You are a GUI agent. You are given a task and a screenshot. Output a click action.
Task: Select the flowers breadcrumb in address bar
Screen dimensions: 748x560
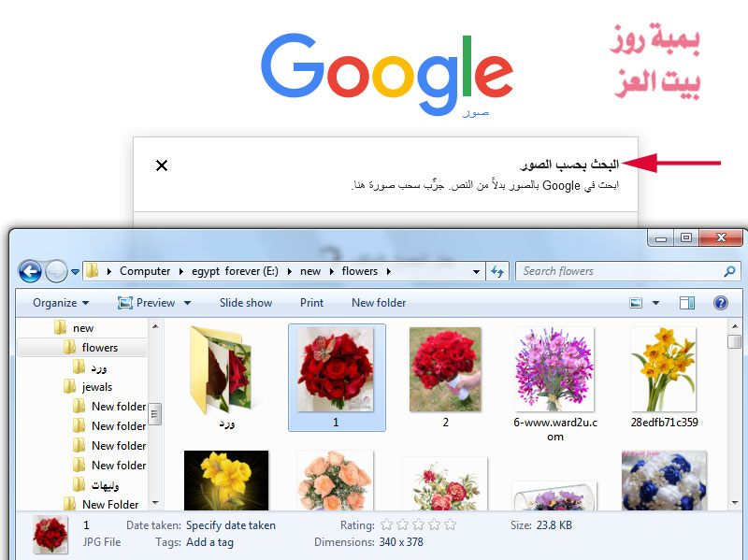pos(360,271)
